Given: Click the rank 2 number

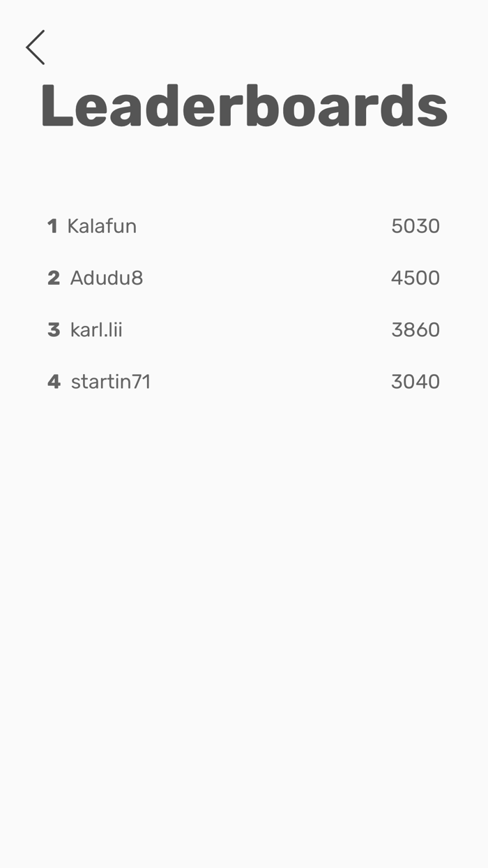Looking at the screenshot, I should (54, 277).
